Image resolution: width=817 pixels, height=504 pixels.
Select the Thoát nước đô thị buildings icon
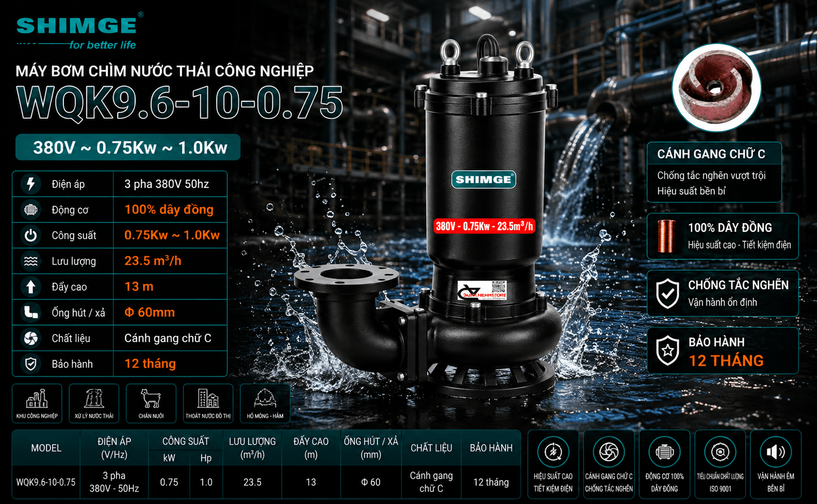[208, 399]
